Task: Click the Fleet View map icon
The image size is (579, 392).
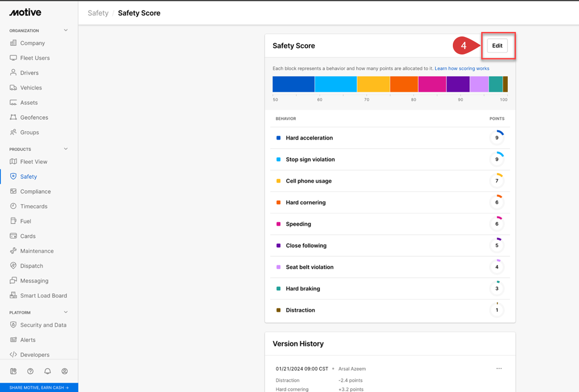Action: (13, 162)
